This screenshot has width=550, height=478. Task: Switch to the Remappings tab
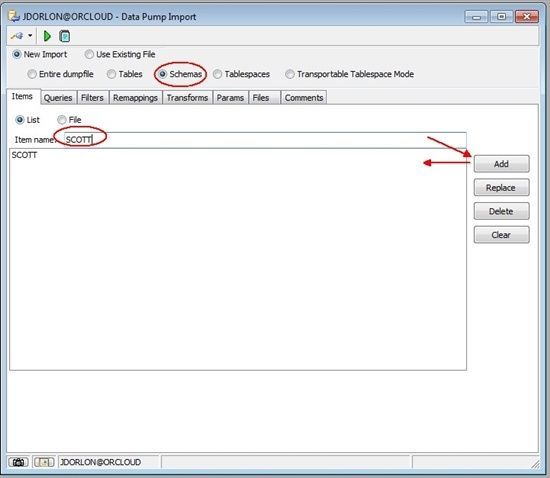tap(135, 98)
